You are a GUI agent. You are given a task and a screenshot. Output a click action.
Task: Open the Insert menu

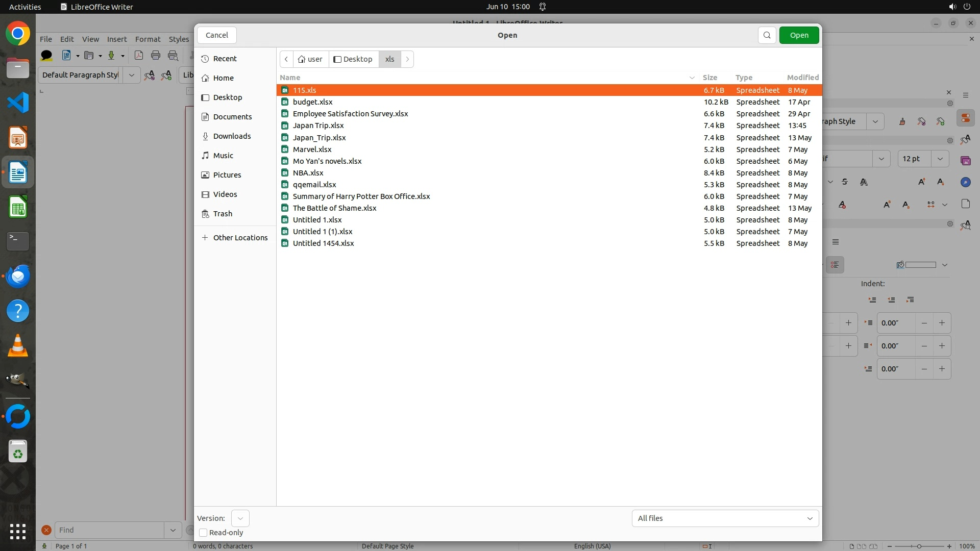click(x=116, y=39)
